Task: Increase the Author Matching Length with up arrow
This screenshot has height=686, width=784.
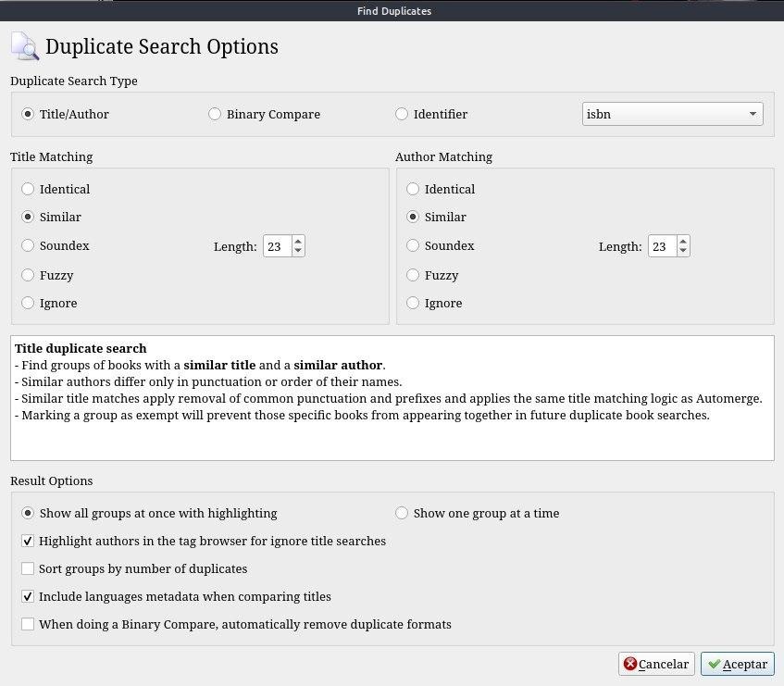Action: click(683, 241)
